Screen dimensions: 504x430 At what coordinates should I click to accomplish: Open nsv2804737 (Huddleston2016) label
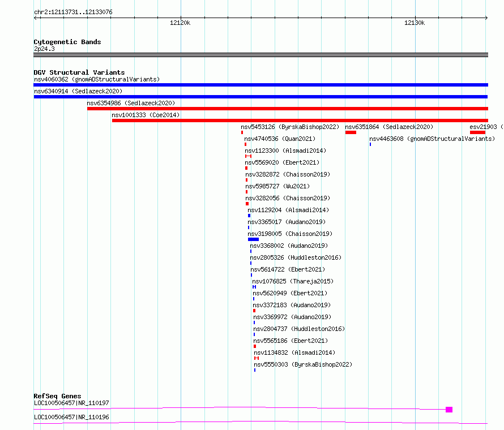(299, 329)
